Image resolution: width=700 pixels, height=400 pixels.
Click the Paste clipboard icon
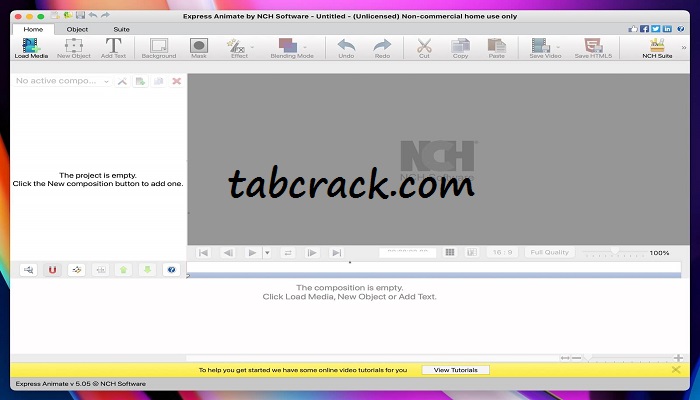(x=496, y=46)
